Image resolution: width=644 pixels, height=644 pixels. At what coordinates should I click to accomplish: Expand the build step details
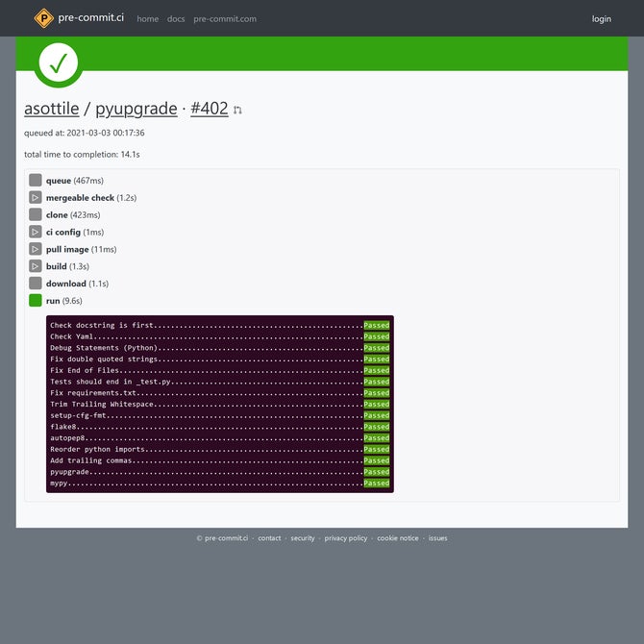pos(36,266)
